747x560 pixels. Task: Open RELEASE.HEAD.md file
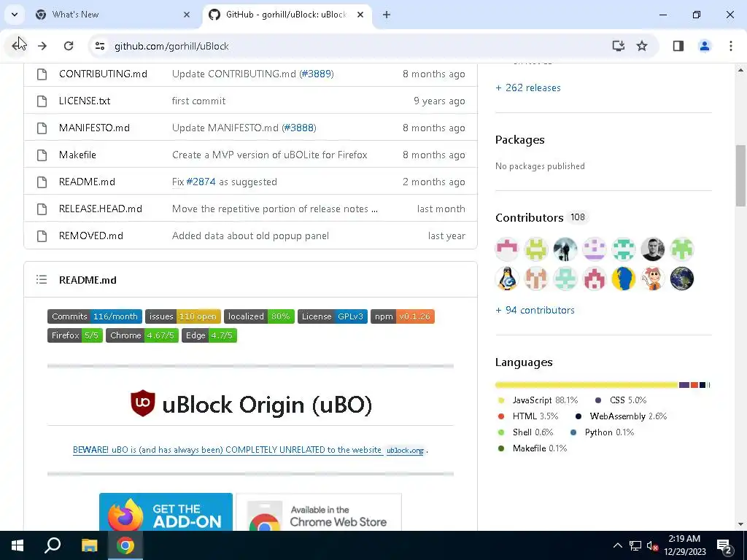pos(101,209)
